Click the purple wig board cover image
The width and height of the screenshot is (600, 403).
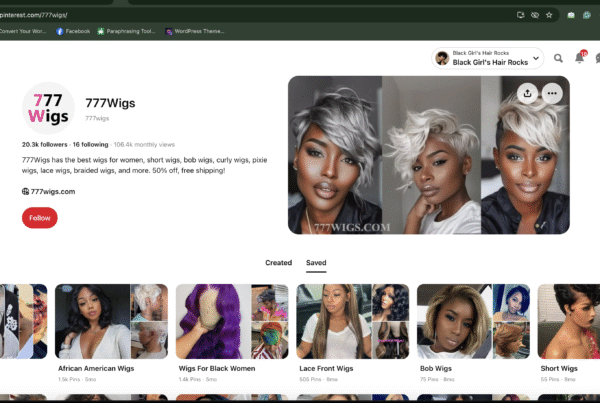click(232, 321)
